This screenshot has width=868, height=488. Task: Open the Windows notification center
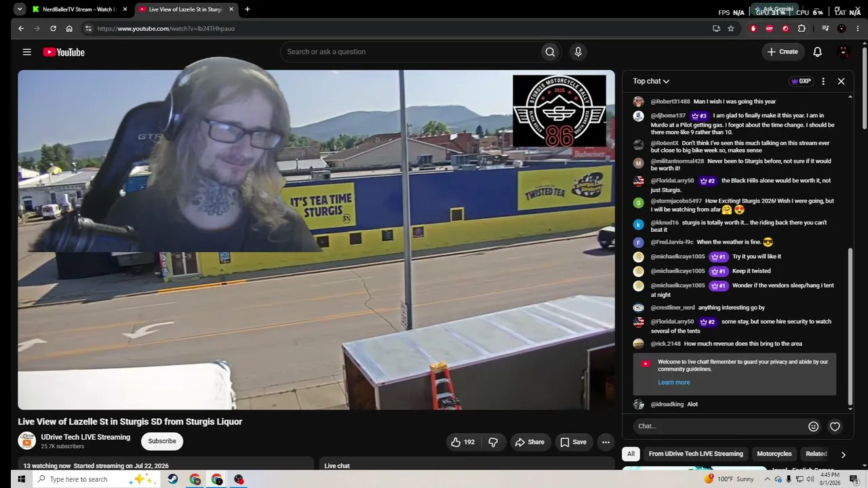pyautogui.click(x=854, y=479)
